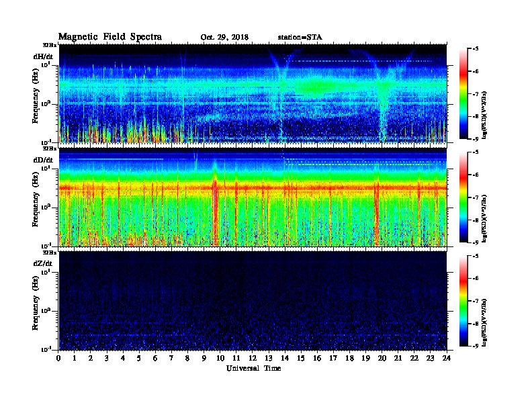This screenshot has height=411, width=532.
Task: Click hour tick label "1" on time axis
Action: coord(75,358)
